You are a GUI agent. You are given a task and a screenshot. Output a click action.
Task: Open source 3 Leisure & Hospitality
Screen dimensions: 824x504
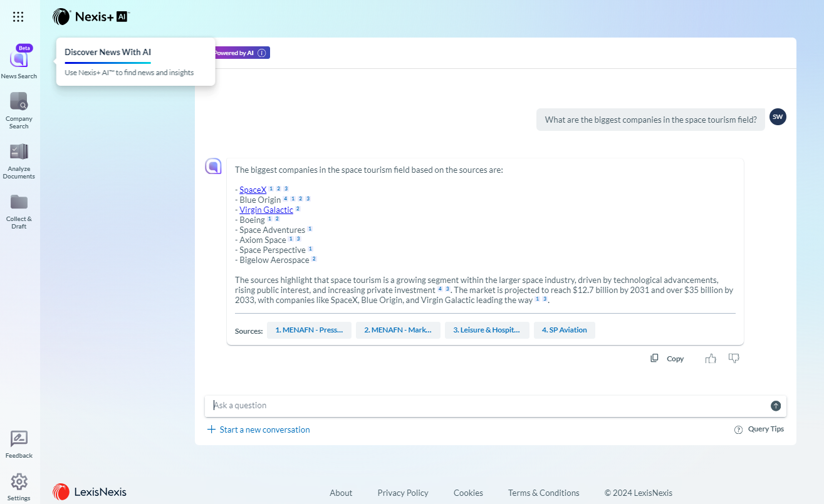coord(487,330)
